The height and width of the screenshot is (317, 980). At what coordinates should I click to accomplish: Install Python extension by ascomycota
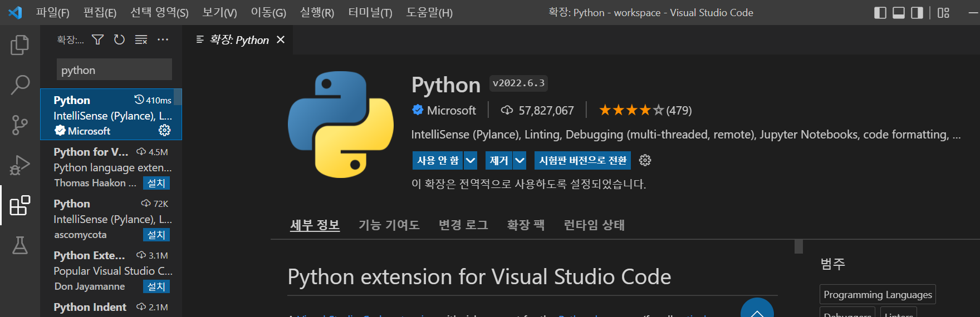156,235
